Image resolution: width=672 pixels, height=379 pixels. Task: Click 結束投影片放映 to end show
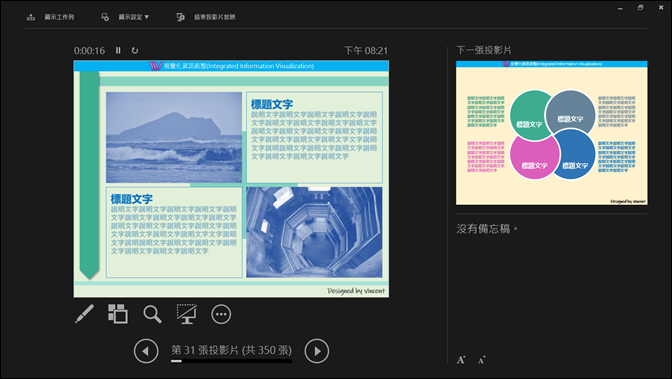[x=215, y=17]
